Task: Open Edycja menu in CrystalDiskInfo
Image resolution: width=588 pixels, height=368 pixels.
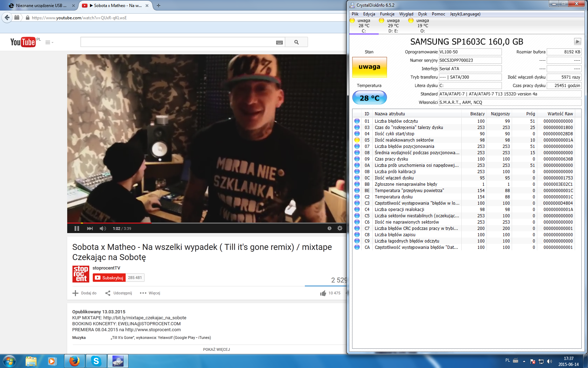Action: [x=369, y=14]
